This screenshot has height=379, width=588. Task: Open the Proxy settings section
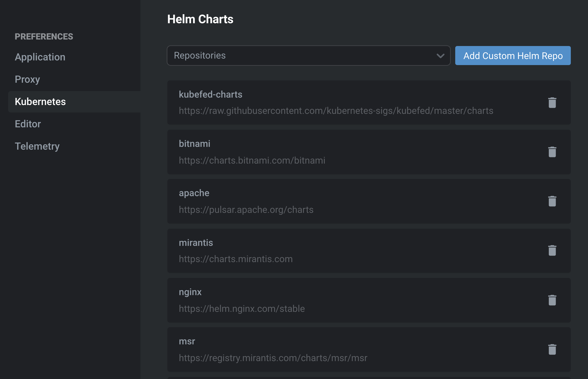27,79
